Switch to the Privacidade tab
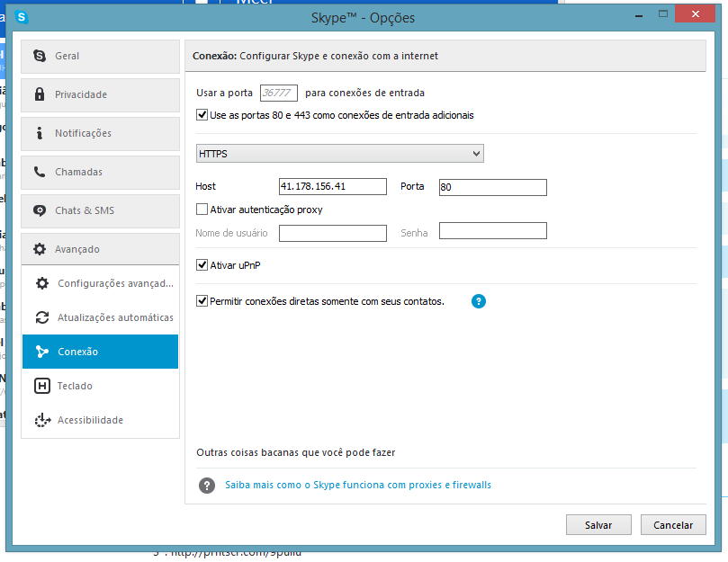728x562 pixels. [100, 95]
